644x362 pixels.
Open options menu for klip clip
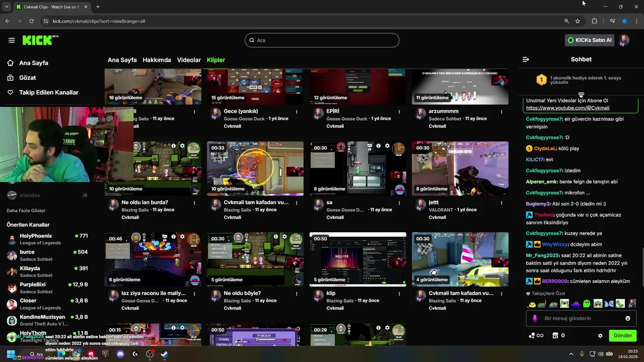pos(399,294)
